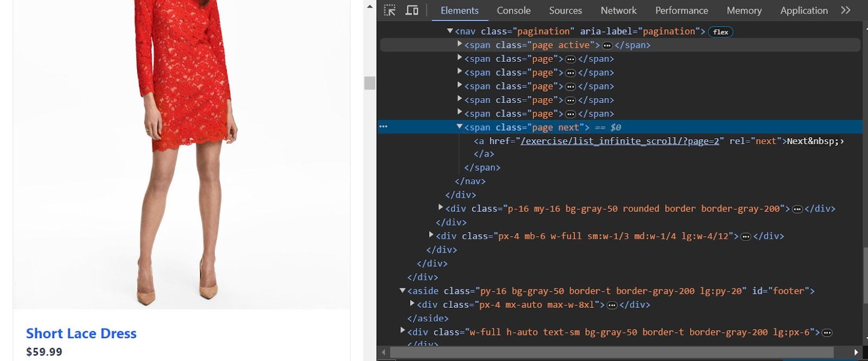The height and width of the screenshot is (361, 868).
Task: Select the closing </a> tag line
Action: 484,154
